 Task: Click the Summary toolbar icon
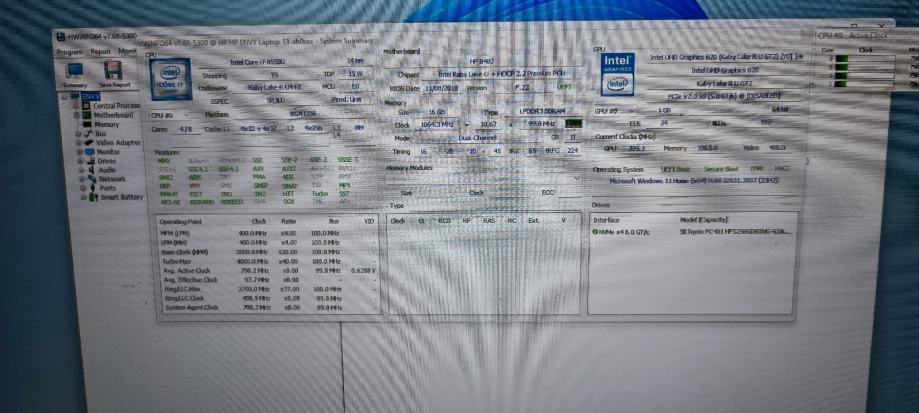pos(76,71)
